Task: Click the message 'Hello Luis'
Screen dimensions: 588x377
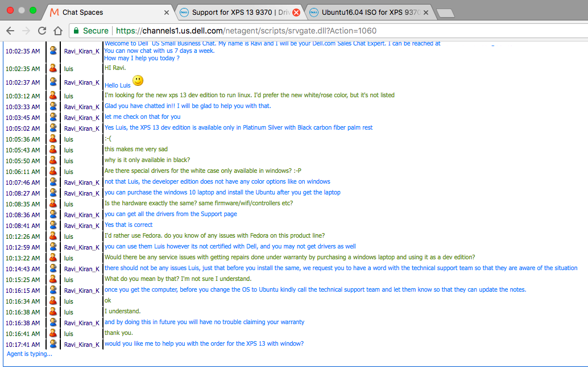Action: coord(117,85)
